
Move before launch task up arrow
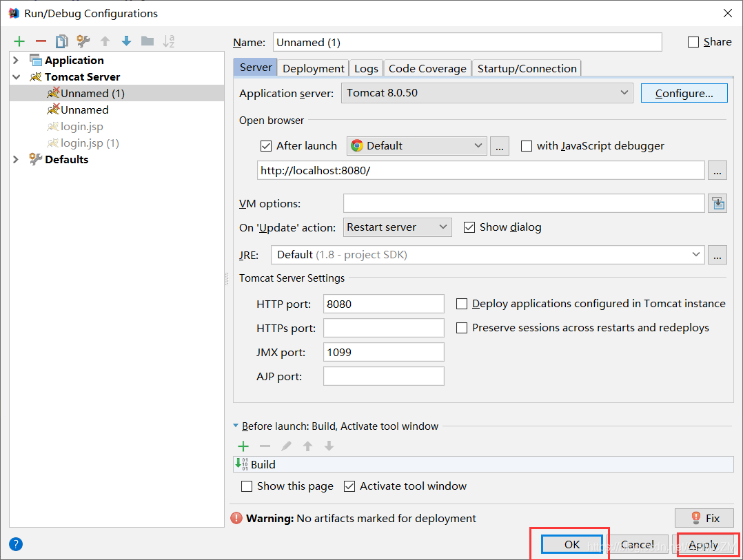pos(307,446)
